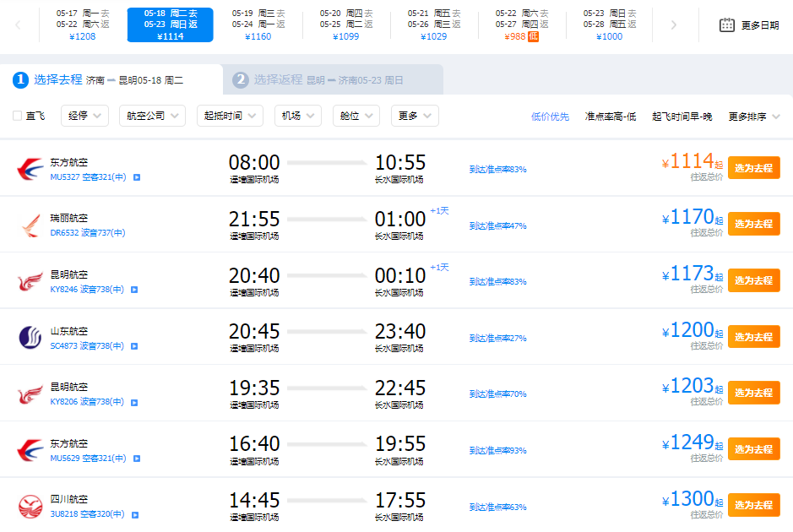Click the calendar icon for more dates

727,24
